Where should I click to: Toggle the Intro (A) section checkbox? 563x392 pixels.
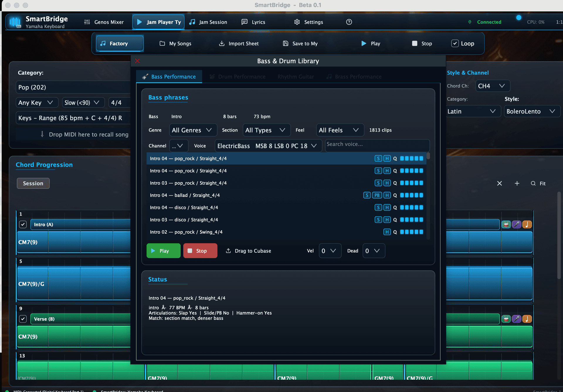23,225
